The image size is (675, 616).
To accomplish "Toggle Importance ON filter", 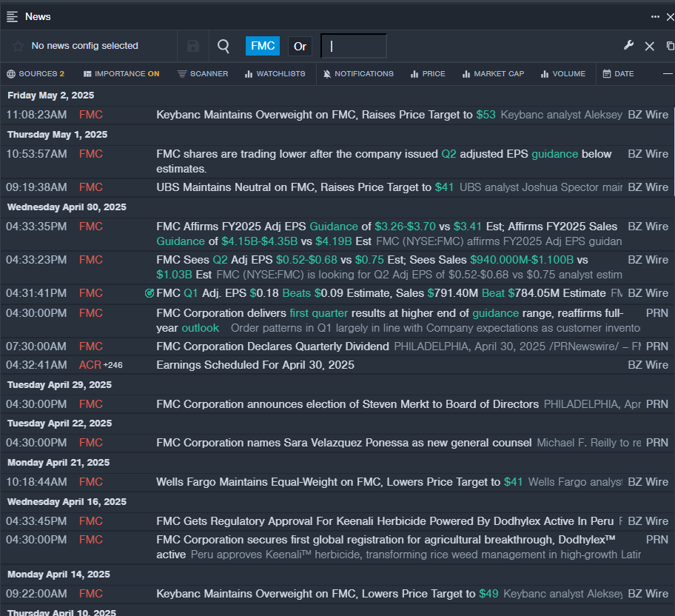I will click(121, 74).
